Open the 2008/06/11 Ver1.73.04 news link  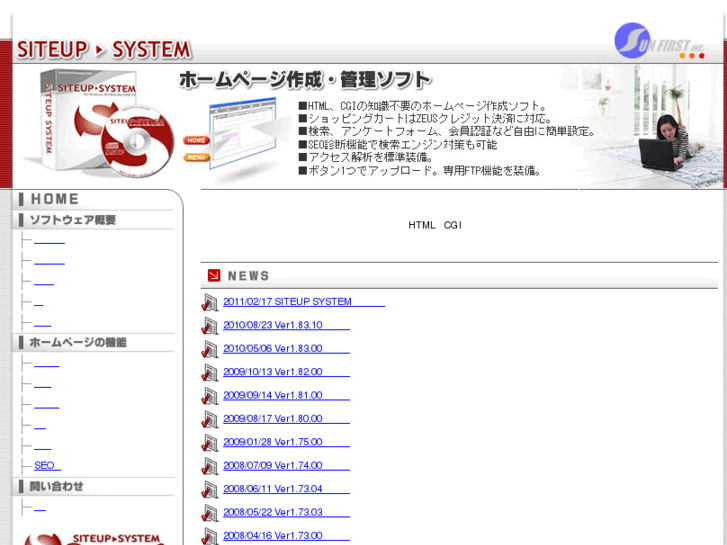[286, 488]
